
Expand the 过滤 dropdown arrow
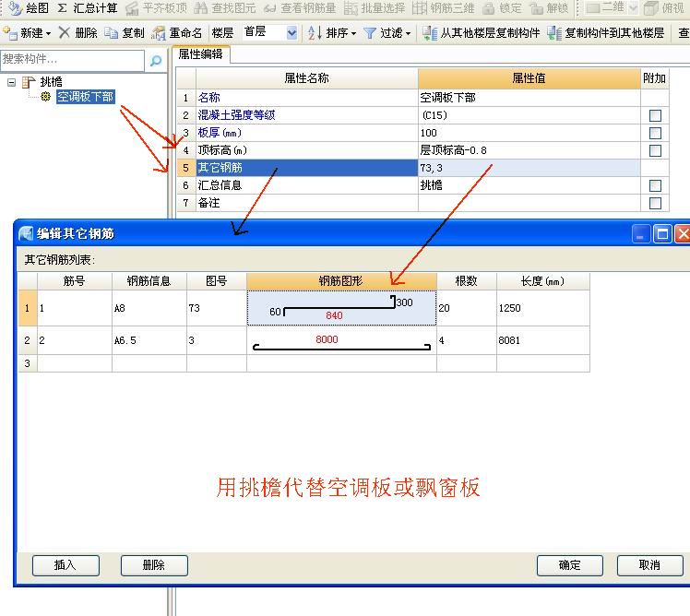pyautogui.click(x=408, y=33)
